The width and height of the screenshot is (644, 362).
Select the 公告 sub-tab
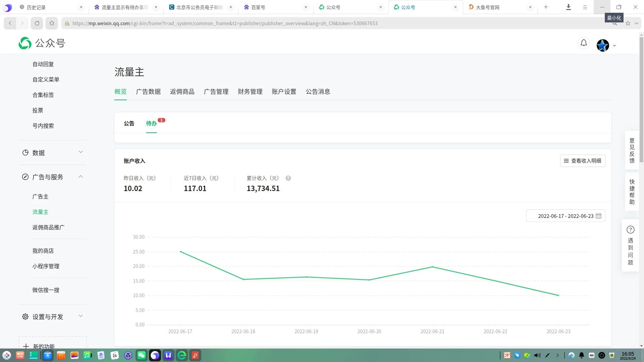[129, 123]
